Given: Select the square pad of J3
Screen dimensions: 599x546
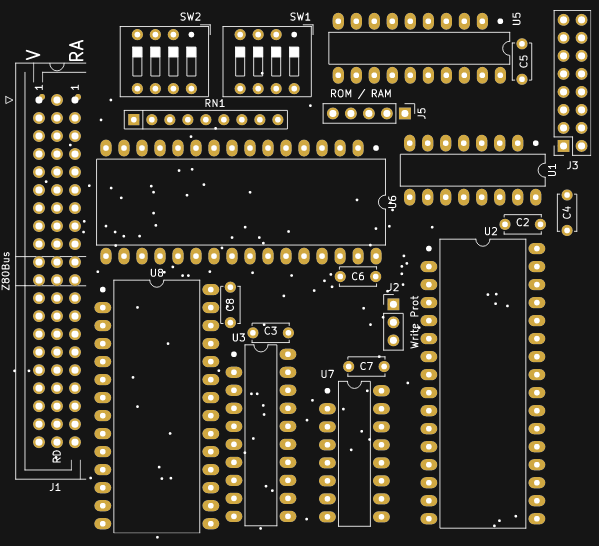Looking at the screenshot, I should point(563,146).
